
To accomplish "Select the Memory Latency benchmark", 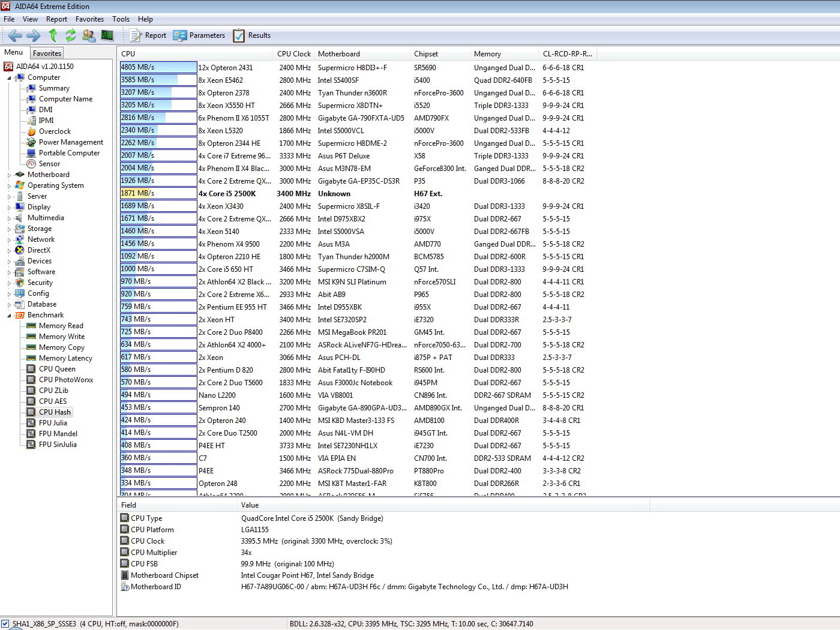I will (65, 358).
